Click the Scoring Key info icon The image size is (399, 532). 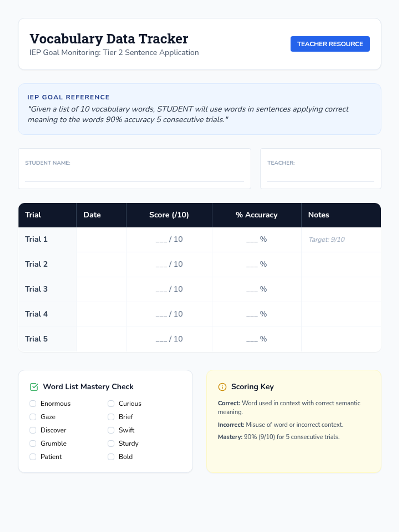222,387
